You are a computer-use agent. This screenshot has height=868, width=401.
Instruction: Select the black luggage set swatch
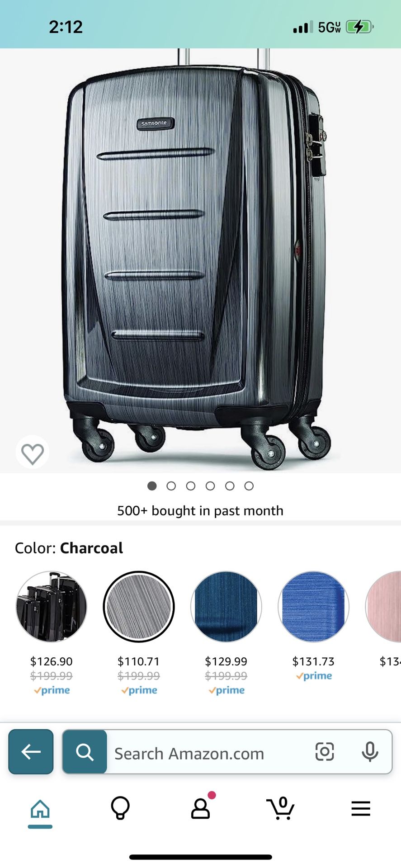[x=52, y=607]
